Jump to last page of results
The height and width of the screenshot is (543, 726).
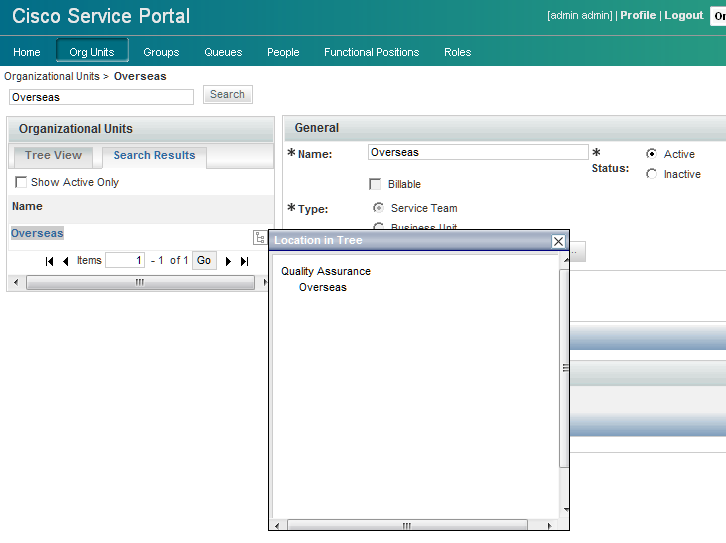point(244,261)
